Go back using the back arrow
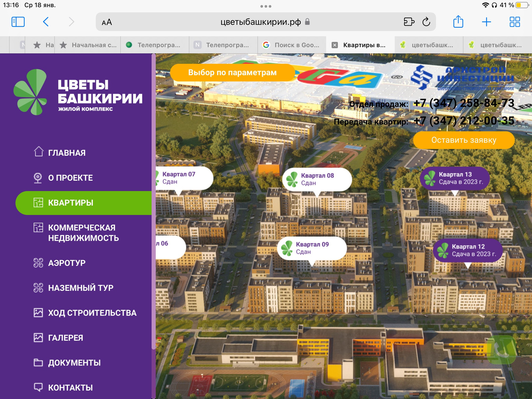This screenshot has width=532, height=399. (46, 22)
